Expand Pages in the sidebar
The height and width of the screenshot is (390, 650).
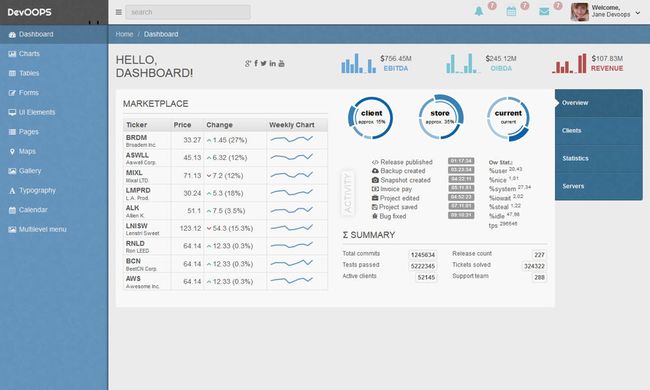click(54, 132)
